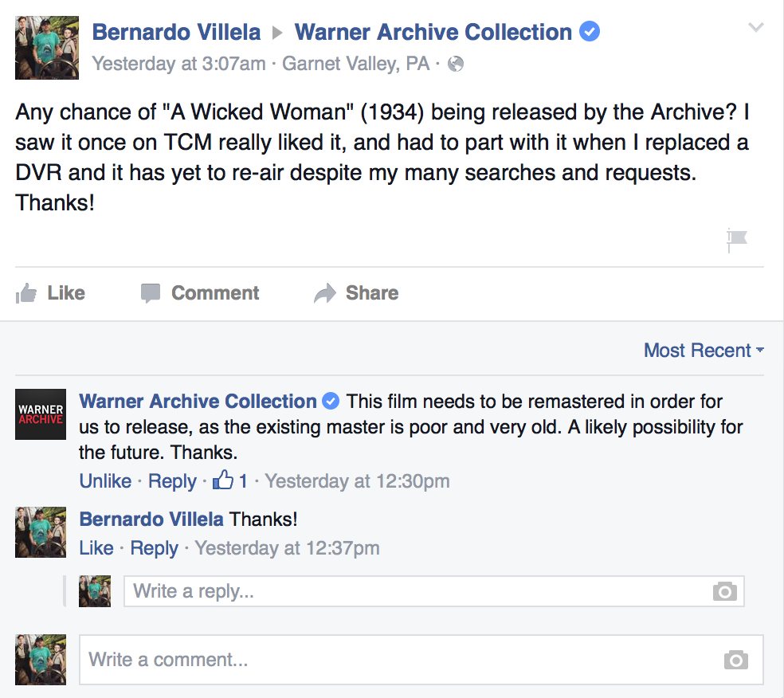Like Bernardo Villela's comment

(96, 548)
